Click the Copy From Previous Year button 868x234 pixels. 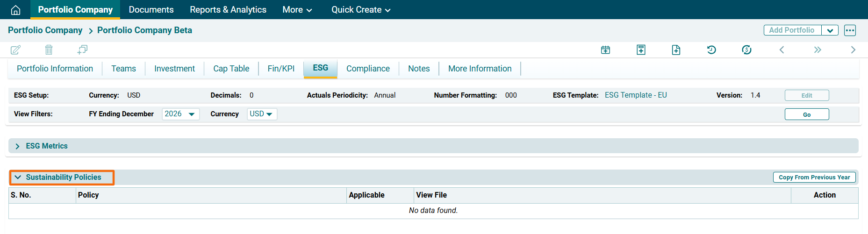[814, 177]
